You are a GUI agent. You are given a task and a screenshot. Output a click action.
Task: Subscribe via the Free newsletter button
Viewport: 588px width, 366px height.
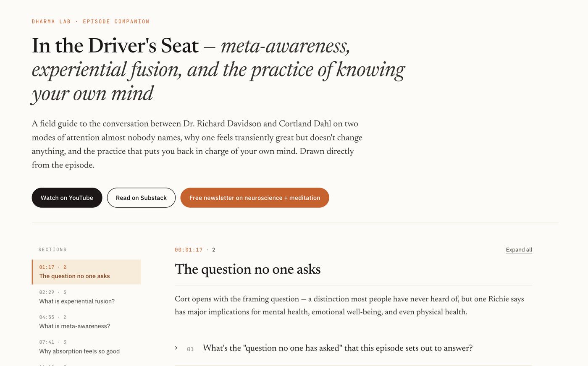[255, 198]
